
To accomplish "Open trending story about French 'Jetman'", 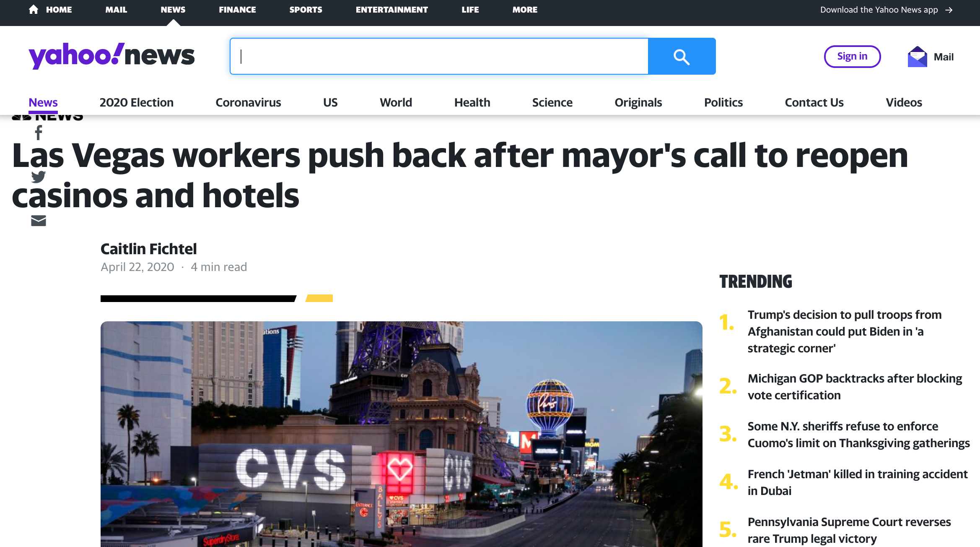I will pos(858,482).
